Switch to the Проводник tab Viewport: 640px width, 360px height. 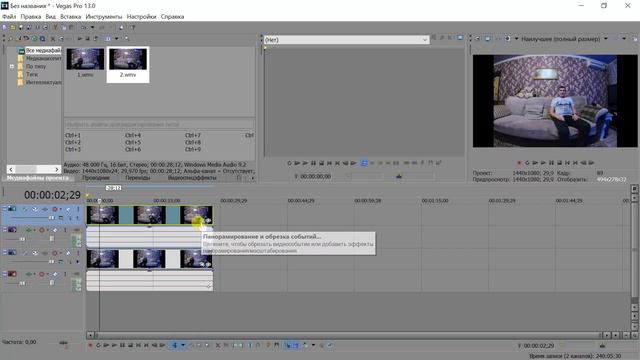click(x=96, y=178)
